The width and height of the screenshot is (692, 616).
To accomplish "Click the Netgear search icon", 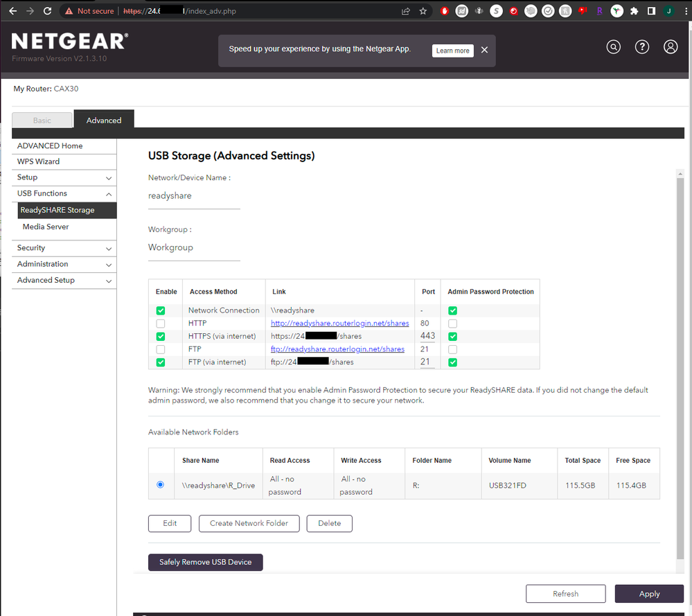I will [x=613, y=47].
